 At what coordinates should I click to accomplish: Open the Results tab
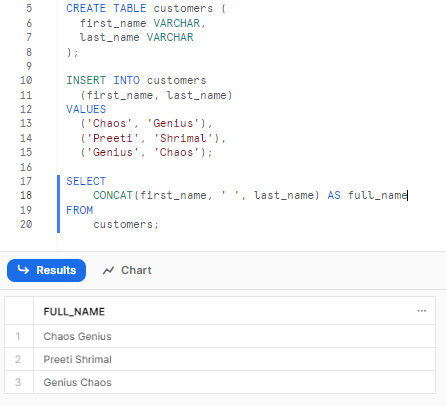pyautogui.click(x=46, y=270)
